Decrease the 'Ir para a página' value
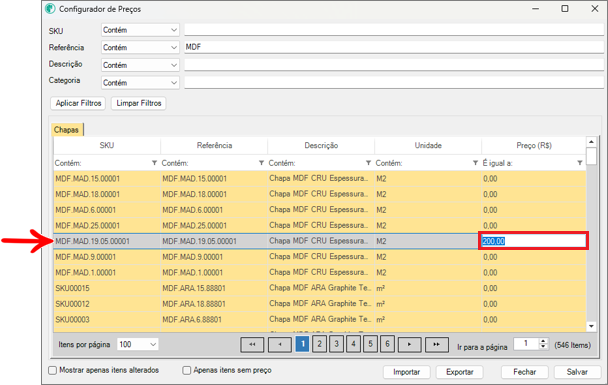The height and width of the screenshot is (385, 608). 543,346
